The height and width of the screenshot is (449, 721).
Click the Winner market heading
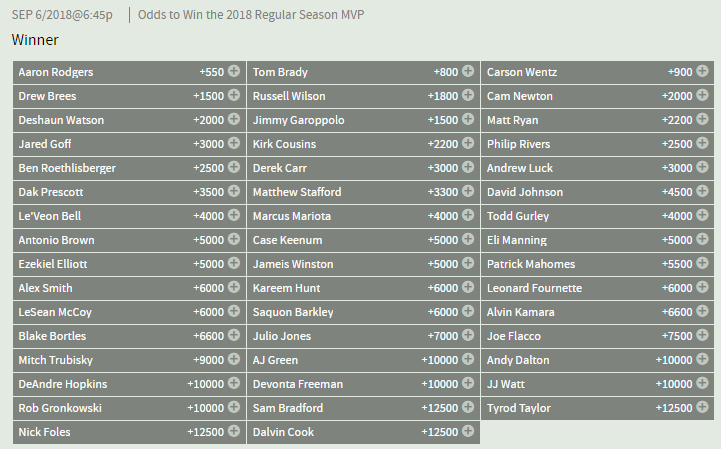35,40
